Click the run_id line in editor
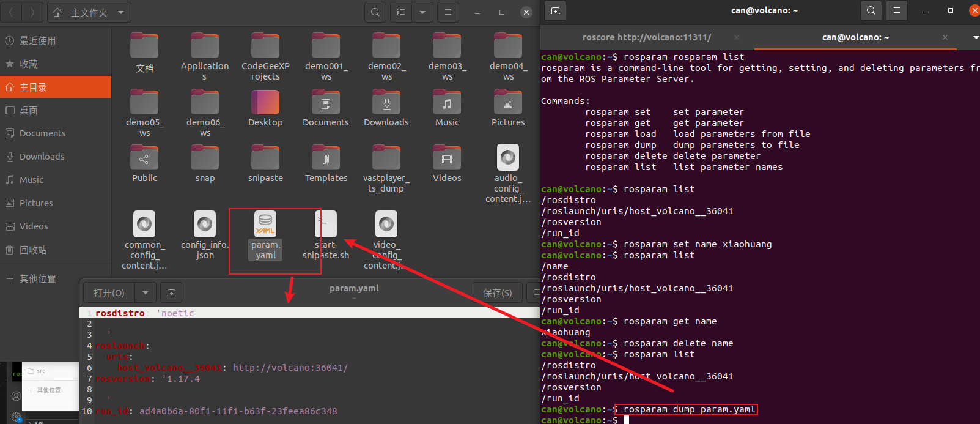This screenshot has width=980, height=424. tap(309, 411)
